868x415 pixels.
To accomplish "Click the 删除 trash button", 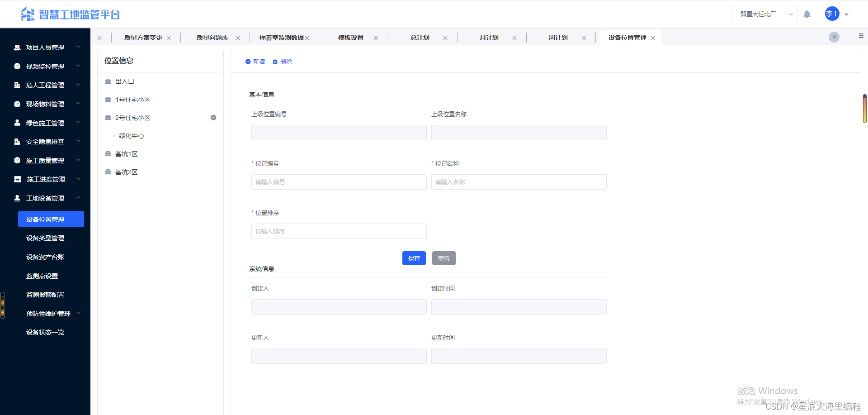I will pos(282,62).
